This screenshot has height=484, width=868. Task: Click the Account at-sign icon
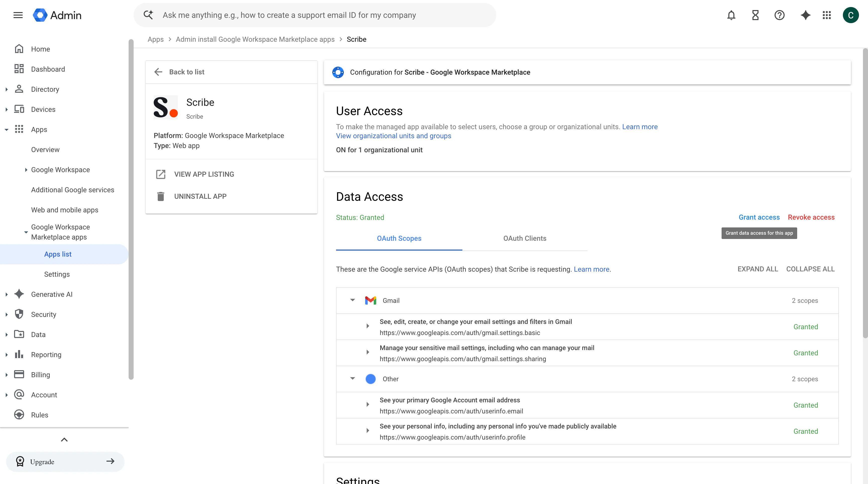[19, 395]
